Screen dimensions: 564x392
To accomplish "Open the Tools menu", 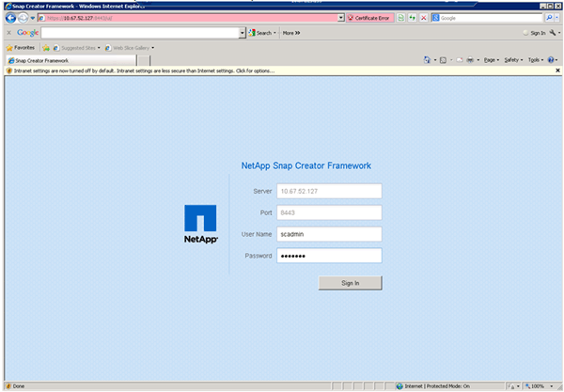I will tap(536, 60).
